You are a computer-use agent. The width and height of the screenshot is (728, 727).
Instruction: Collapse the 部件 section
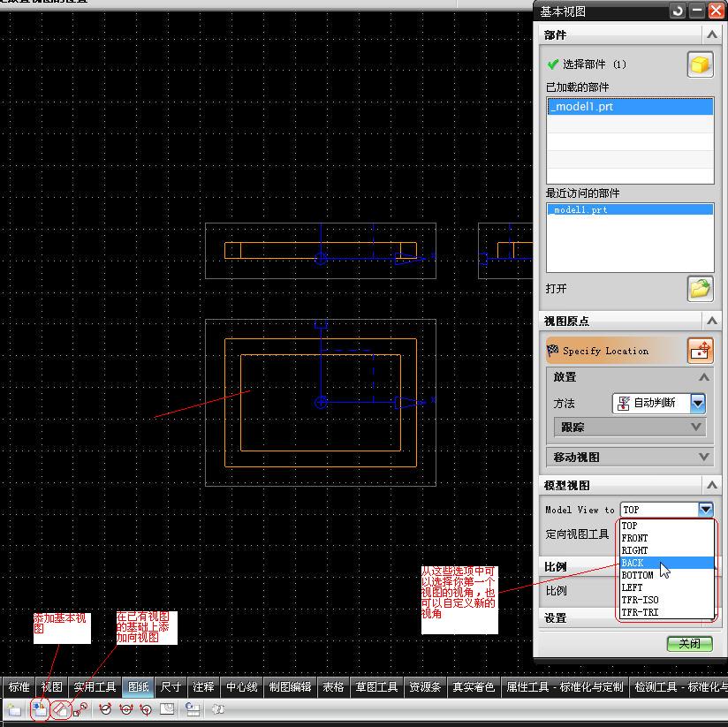[711, 34]
